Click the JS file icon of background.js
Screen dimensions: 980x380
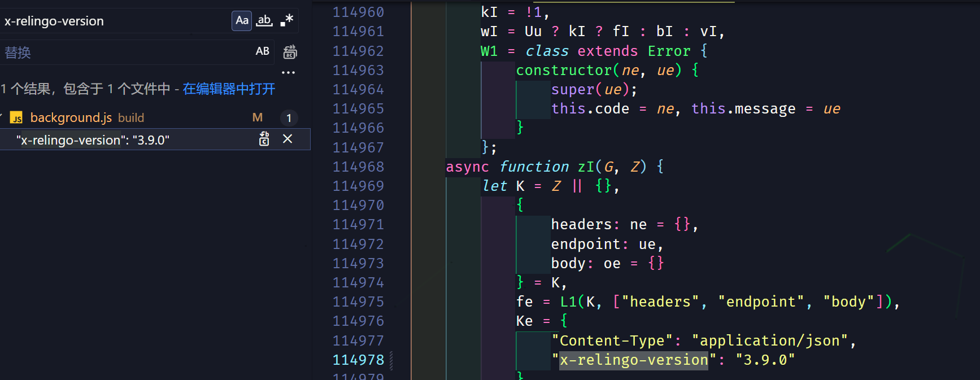(x=17, y=117)
